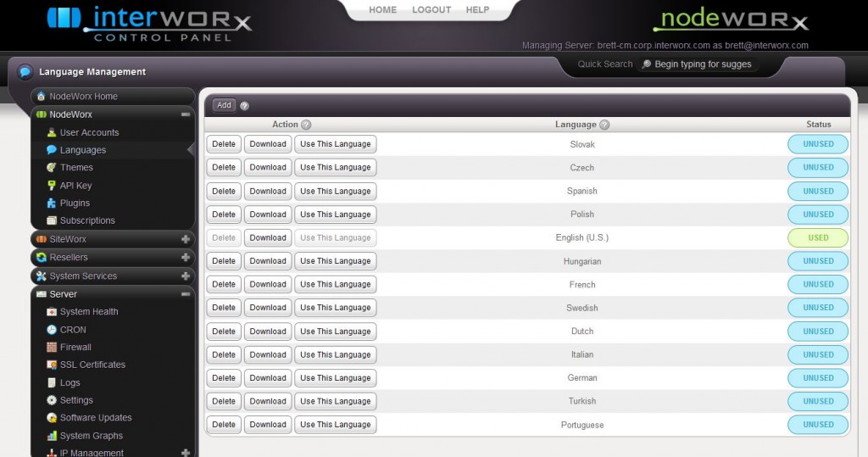
Task: Click the NodeWorx Home house icon
Action: [41, 97]
